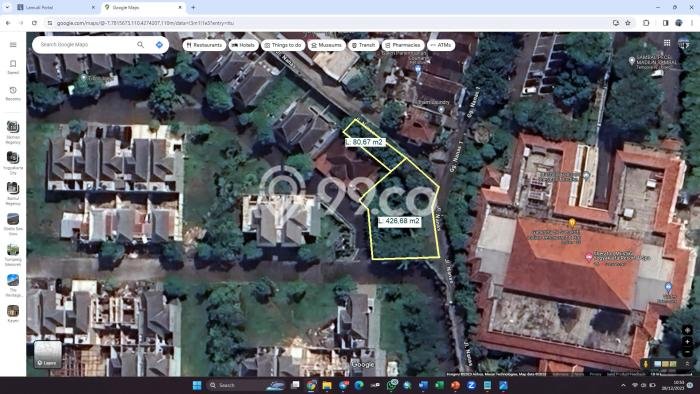Filter map by Hotels

pos(243,45)
